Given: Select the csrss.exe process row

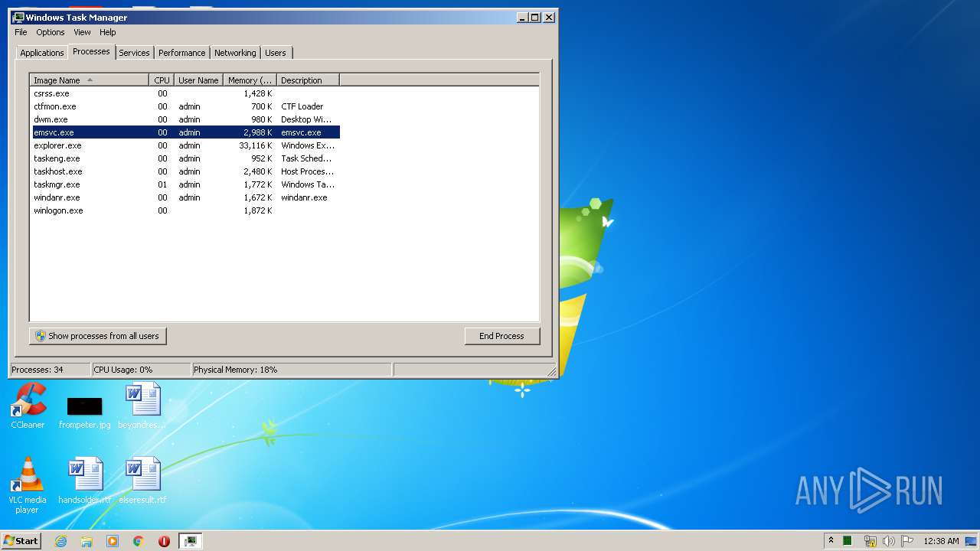Looking at the screenshot, I should [185, 93].
